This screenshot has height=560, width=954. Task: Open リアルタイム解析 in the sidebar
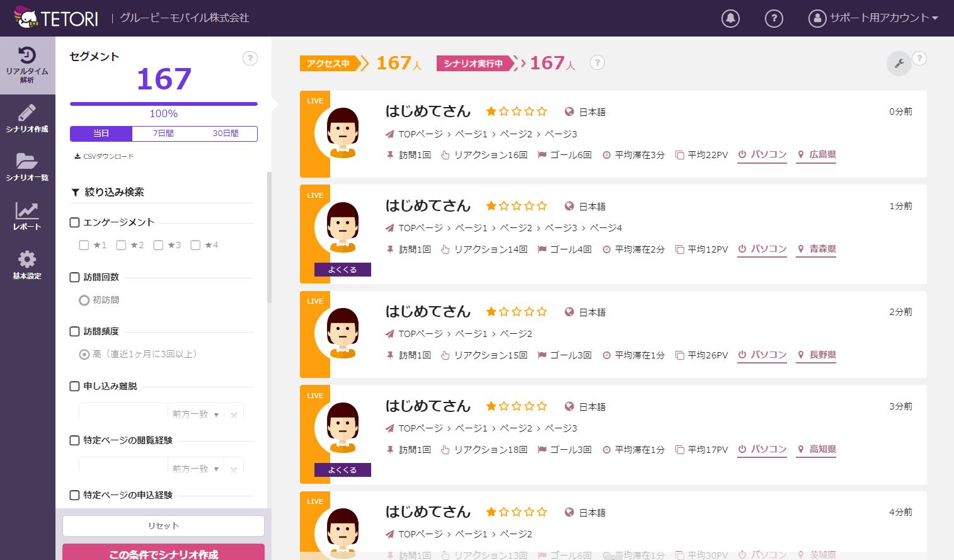pyautogui.click(x=27, y=66)
